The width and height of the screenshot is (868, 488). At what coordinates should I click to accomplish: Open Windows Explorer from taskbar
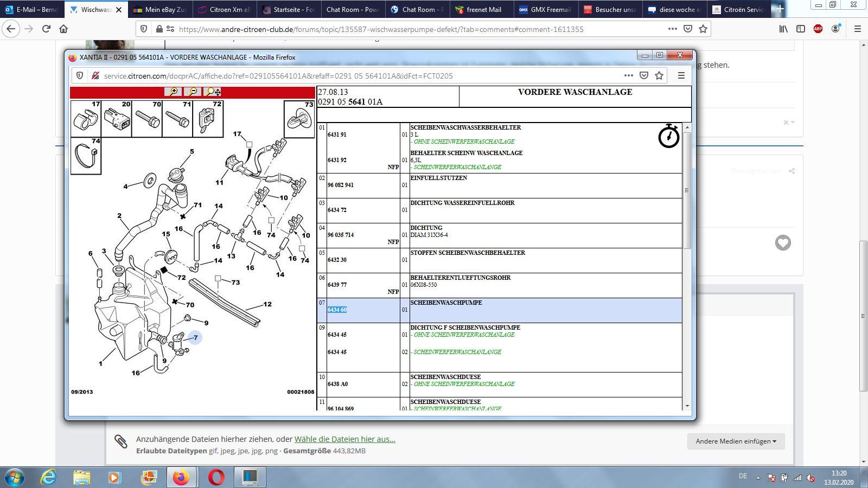(x=82, y=477)
